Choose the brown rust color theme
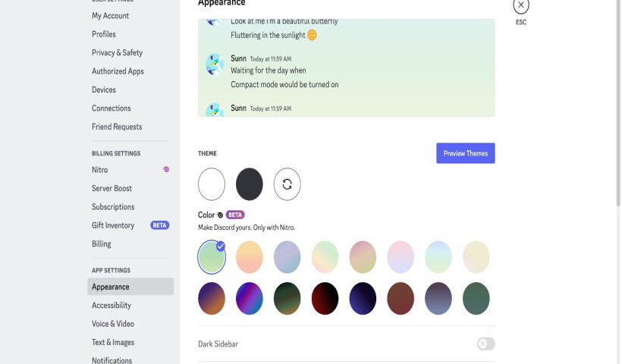 click(x=401, y=299)
